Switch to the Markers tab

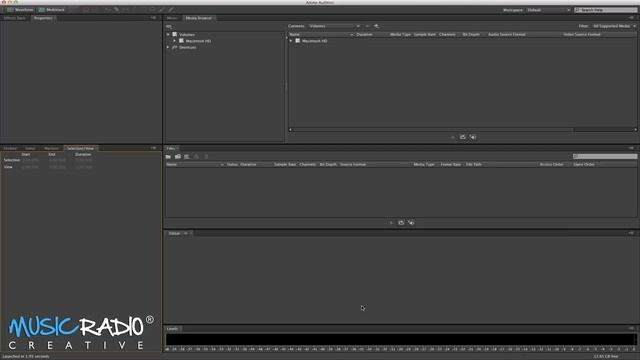pos(51,149)
